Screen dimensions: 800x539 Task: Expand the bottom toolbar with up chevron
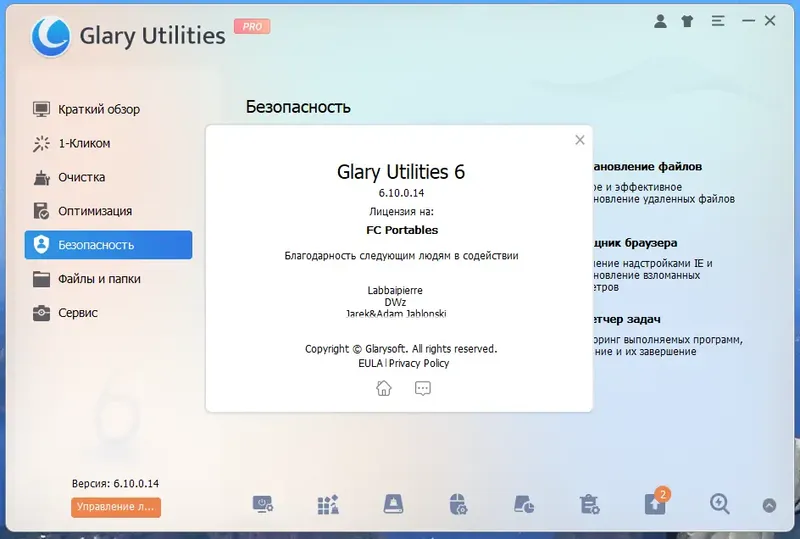click(769, 505)
